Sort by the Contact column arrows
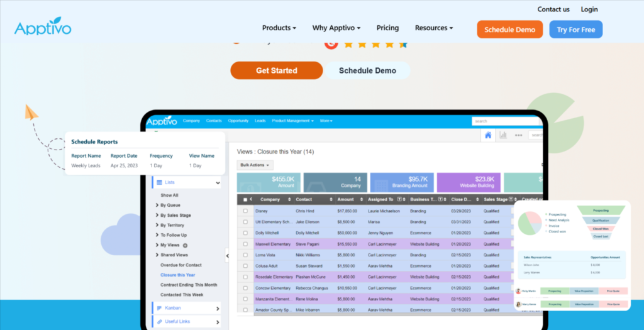The height and width of the screenshot is (330, 644). (331, 199)
